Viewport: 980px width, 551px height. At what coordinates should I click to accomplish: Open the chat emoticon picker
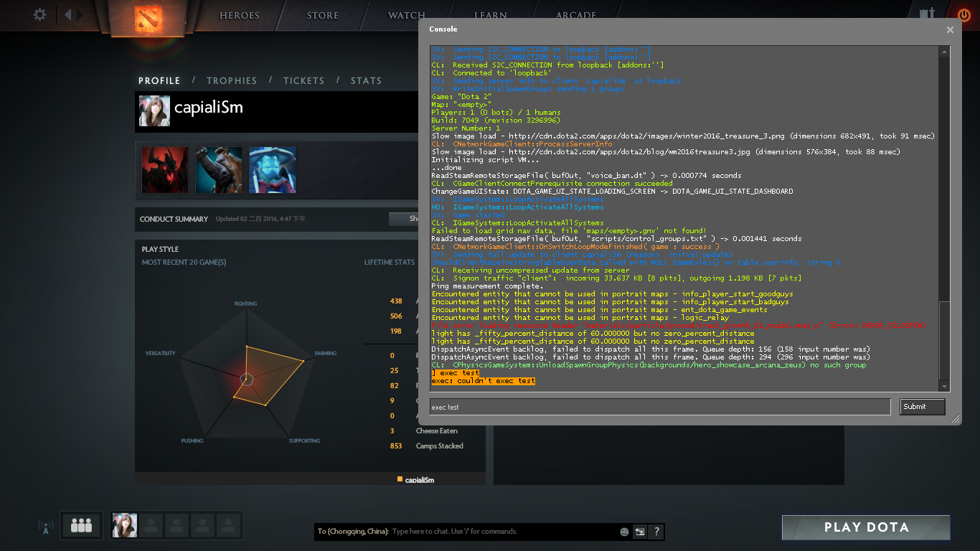[x=624, y=532]
